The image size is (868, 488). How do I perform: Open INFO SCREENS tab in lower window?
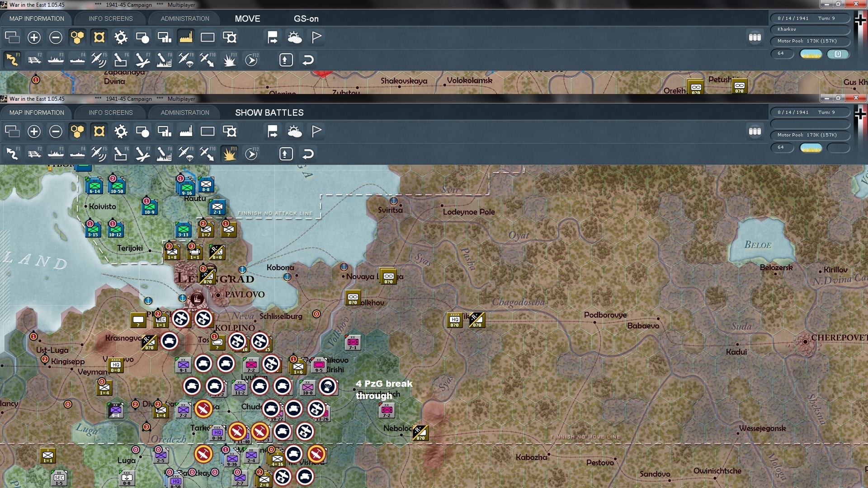click(111, 113)
